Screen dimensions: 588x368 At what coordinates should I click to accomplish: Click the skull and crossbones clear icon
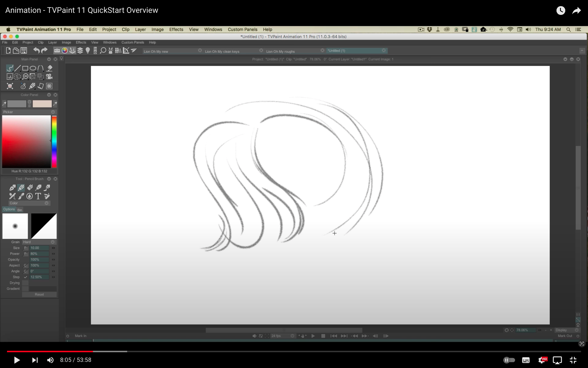coord(10,86)
